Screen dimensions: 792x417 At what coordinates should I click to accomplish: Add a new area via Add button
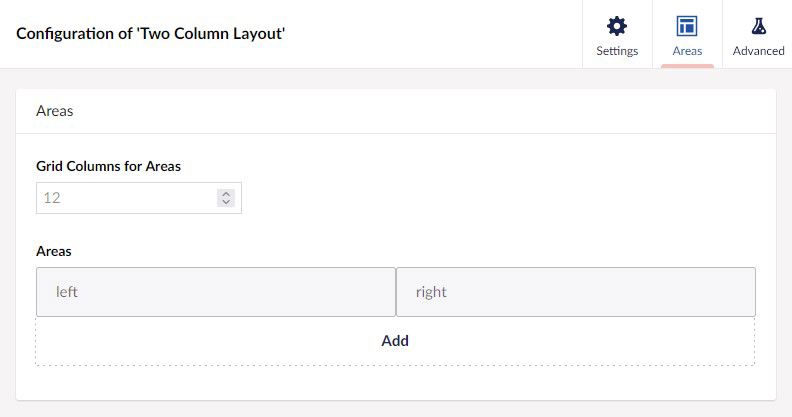[395, 341]
